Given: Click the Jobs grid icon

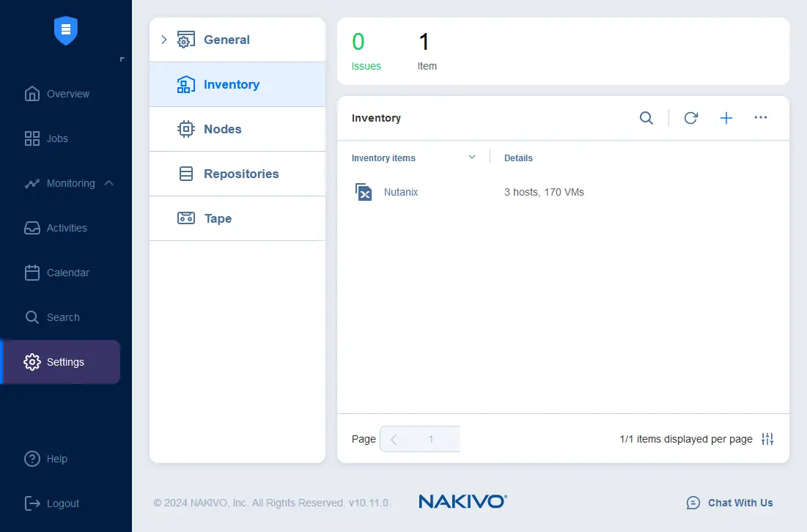Looking at the screenshot, I should pos(32,138).
